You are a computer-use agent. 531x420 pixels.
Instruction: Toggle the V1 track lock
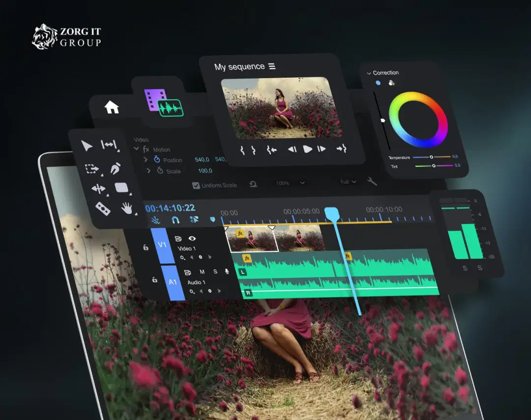click(146, 247)
